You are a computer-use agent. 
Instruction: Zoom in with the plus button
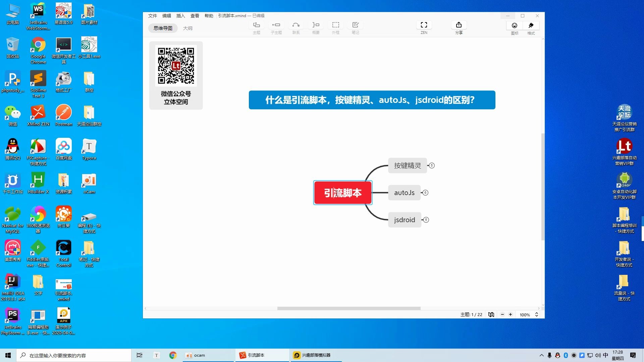point(511,314)
